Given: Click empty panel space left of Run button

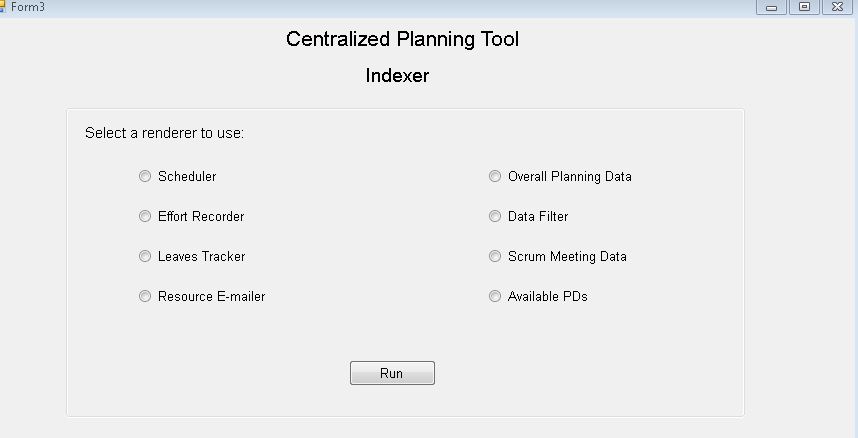Looking at the screenshot, I should (220, 374).
